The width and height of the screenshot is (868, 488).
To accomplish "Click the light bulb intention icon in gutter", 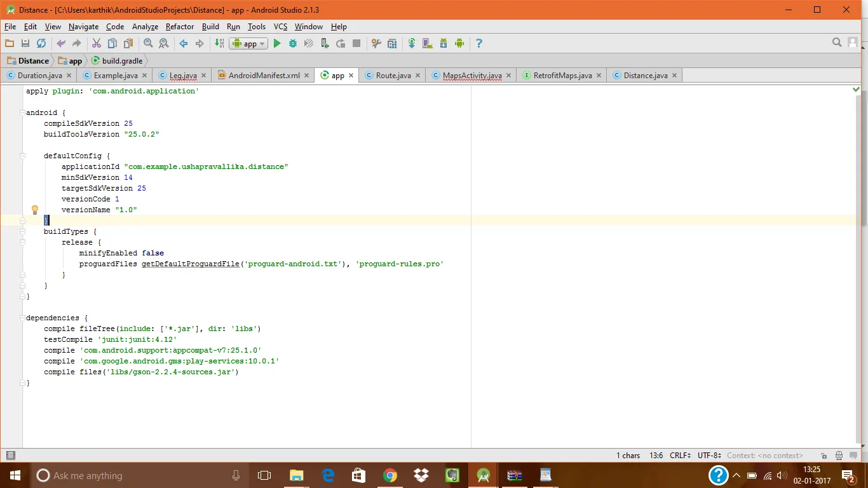I will (35, 210).
